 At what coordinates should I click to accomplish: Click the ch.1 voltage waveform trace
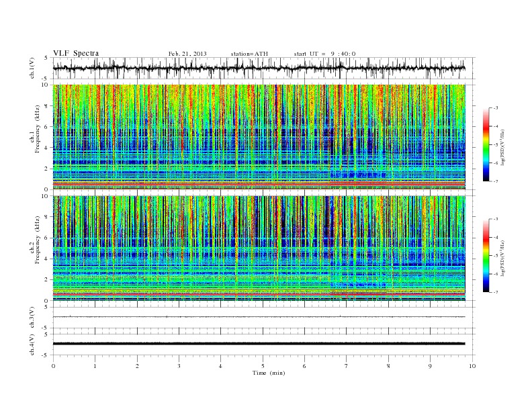coord(259,68)
